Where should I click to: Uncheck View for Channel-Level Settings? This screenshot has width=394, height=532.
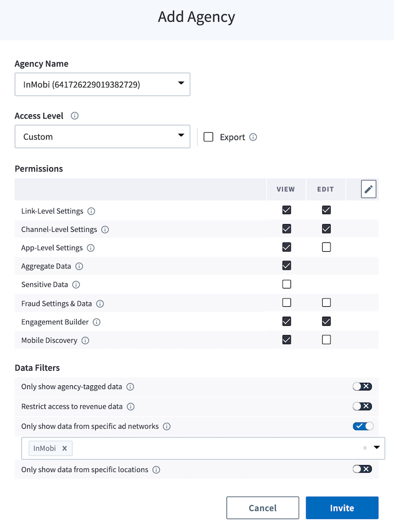click(287, 228)
